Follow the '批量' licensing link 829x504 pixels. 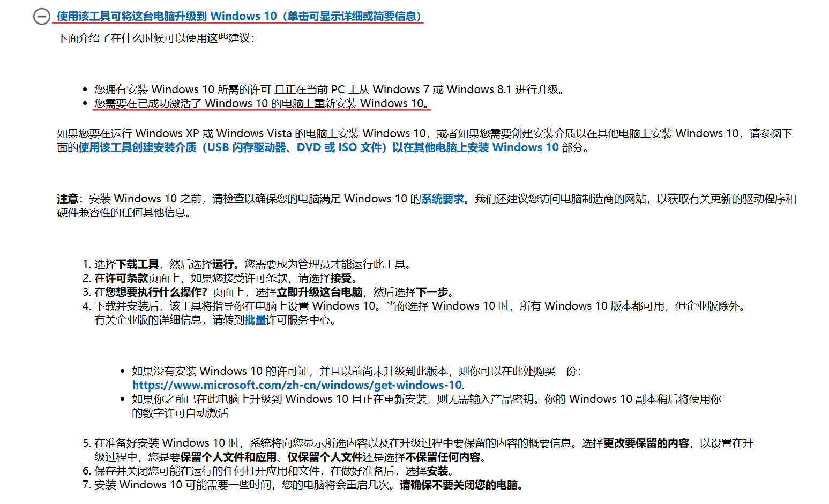(x=256, y=320)
